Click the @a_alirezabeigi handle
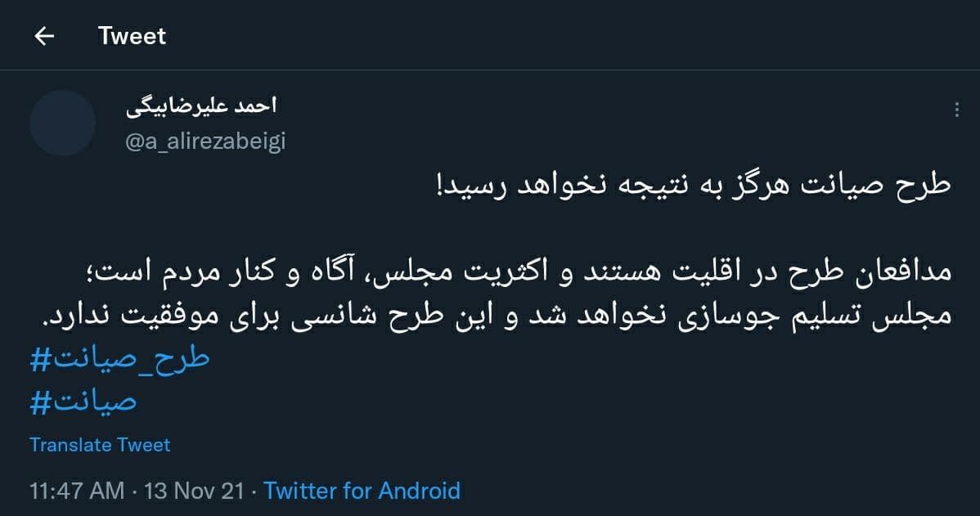This screenshot has height=516, width=980. tap(205, 141)
